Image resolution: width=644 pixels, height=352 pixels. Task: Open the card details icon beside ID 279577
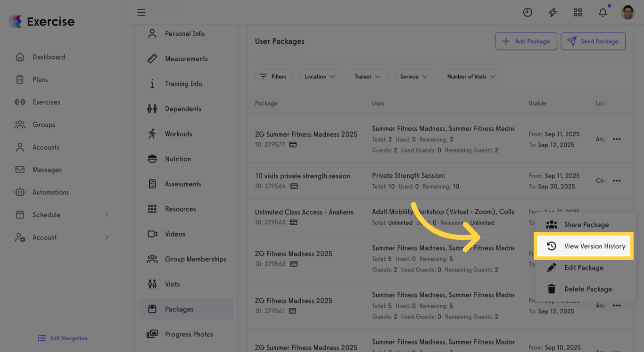(x=293, y=144)
